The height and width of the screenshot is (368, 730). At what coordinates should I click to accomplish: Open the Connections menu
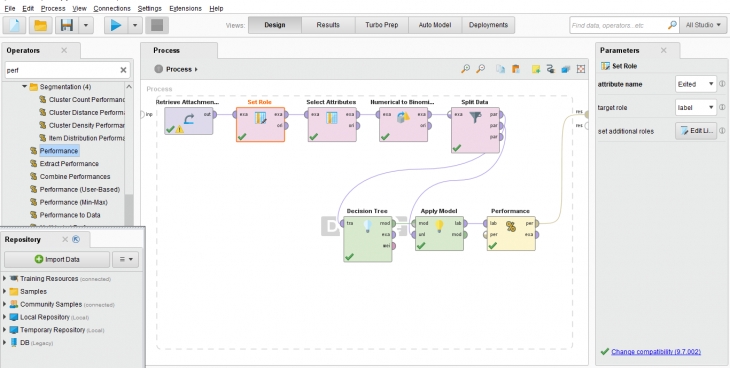(112, 8)
